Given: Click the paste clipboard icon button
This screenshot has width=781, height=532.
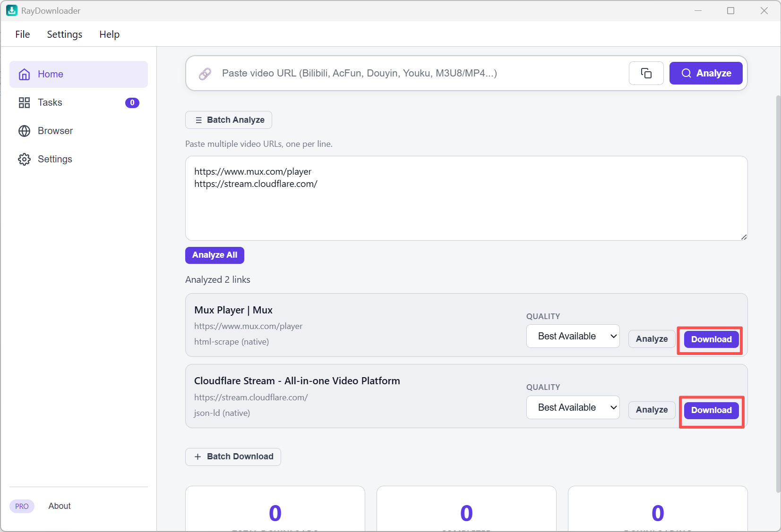Looking at the screenshot, I should click(646, 73).
